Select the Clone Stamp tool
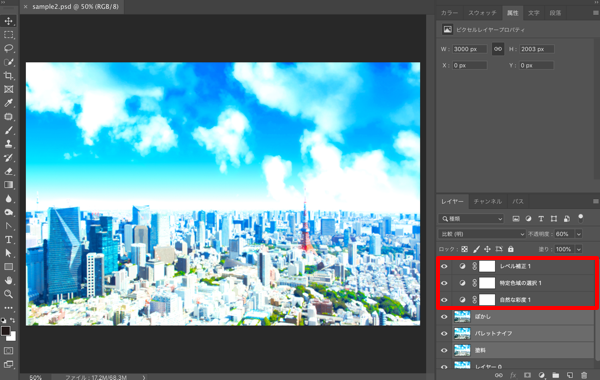The height and width of the screenshot is (380, 600). 8,144
